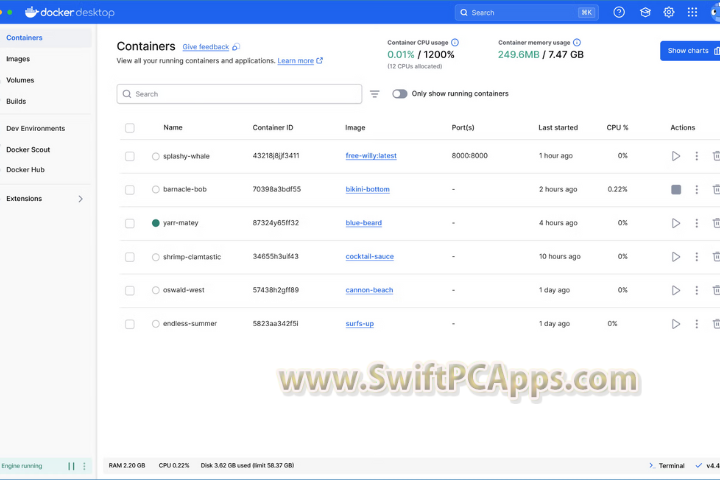The image size is (720, 480).
Task: Click the 8000:8000 port entry
Action: pyautogui.click(x=469, y=156)
